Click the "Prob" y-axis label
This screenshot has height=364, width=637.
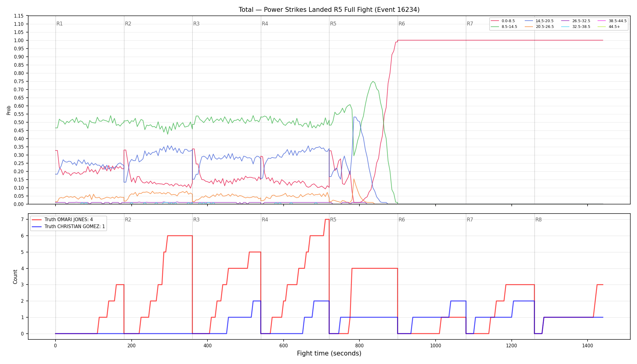pos(9,110)
